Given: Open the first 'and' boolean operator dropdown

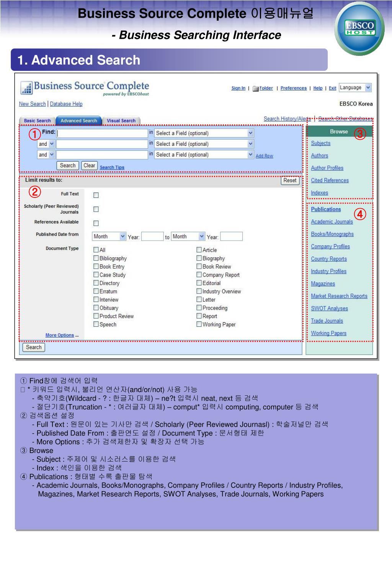Looking at the screenshot, I should click(x=46, y=144).
